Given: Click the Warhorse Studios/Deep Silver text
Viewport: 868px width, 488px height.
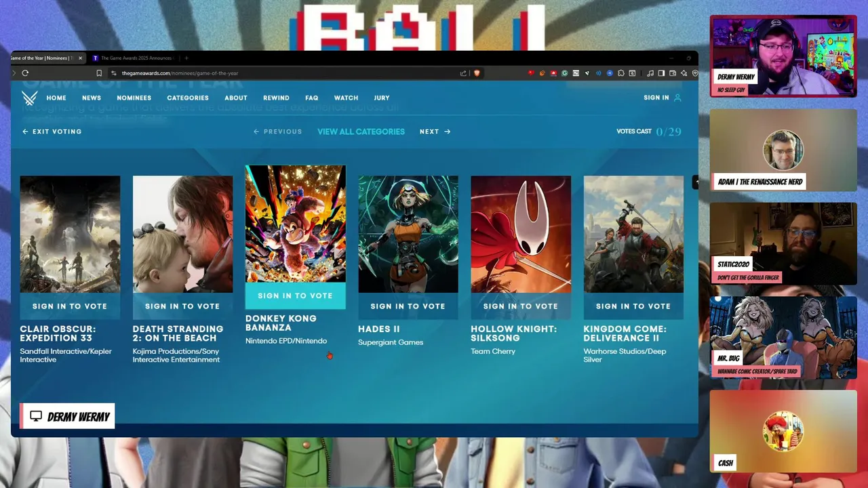Looking at the screenshot, I should coord(625,355).
